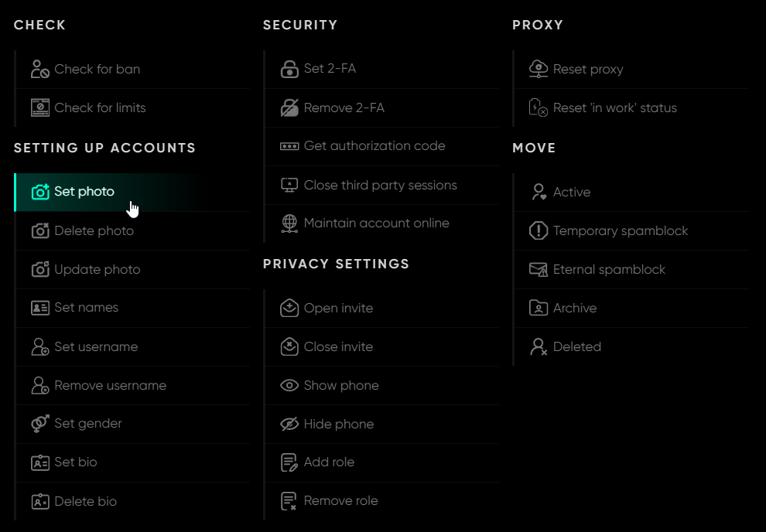Click the Close third party sessions icon
The width and height of the screenshot is (766, 532).
click(289, 185)
